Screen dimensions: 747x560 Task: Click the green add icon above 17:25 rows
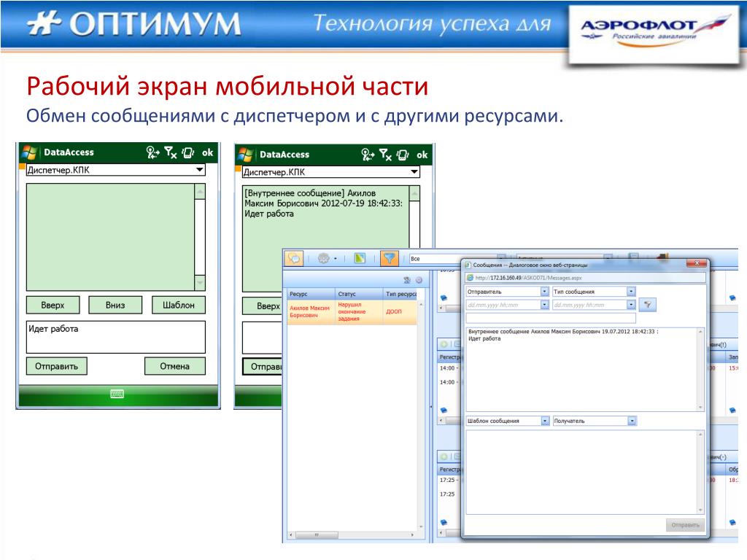point(444,456)
